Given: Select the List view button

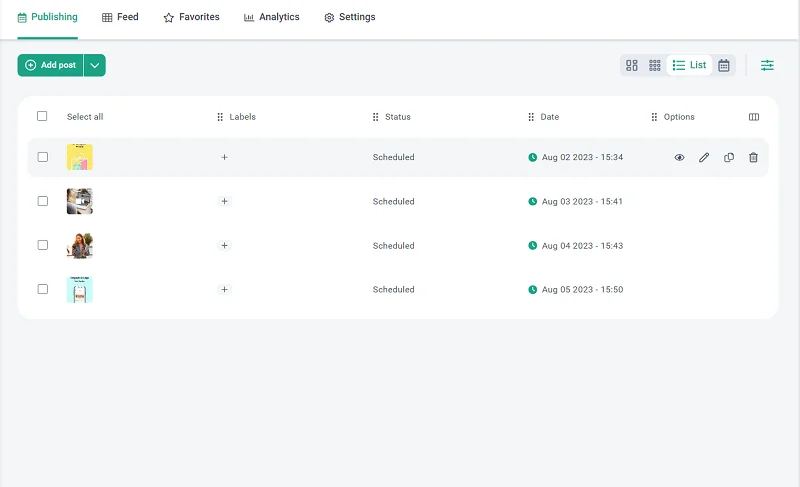Looking at the screenshot, I should point(689,65).
